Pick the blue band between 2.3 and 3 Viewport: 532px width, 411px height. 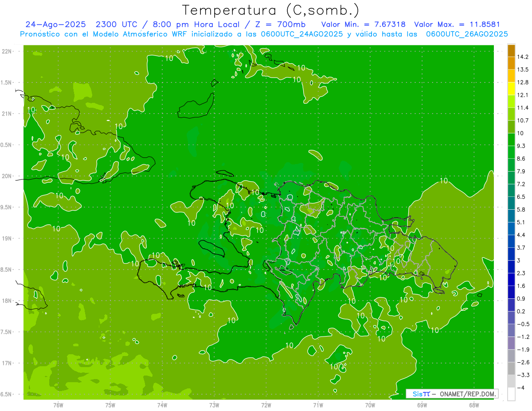tap(511, 267)
